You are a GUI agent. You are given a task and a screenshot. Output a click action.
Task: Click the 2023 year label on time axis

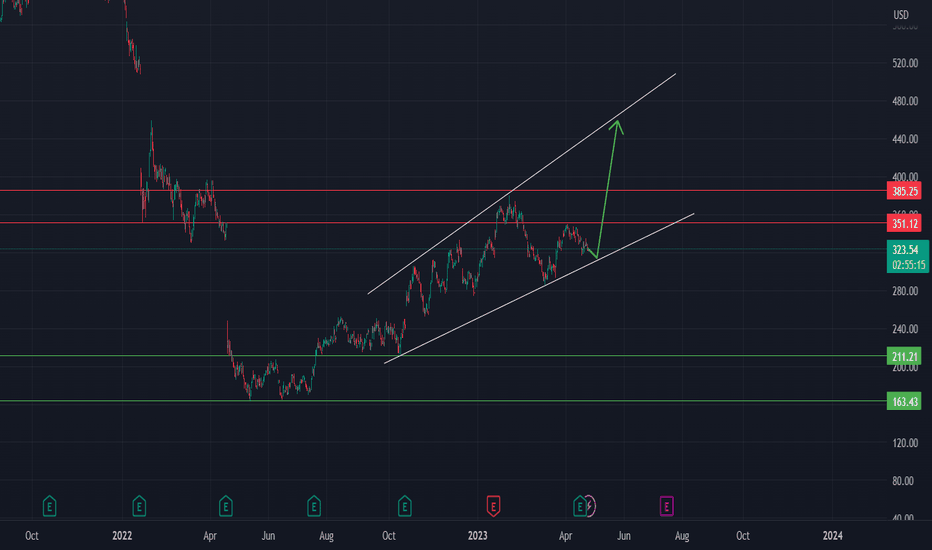(477, 536)
